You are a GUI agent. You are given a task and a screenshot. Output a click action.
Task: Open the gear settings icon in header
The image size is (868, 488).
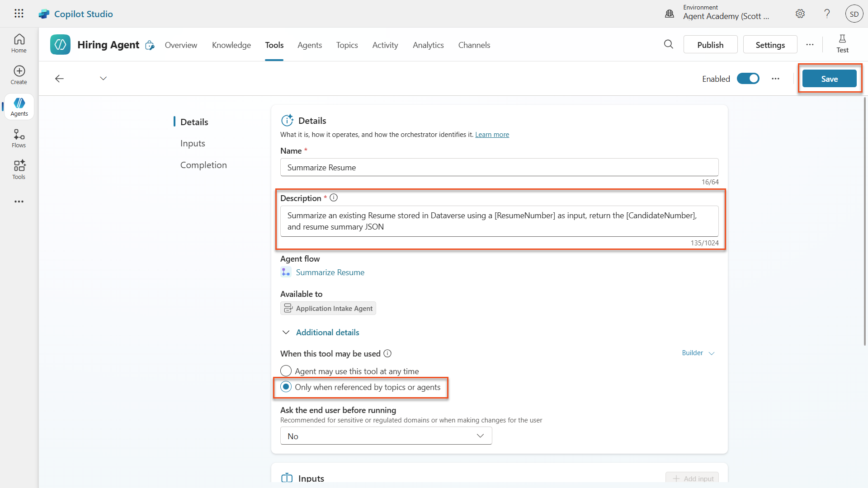[x=800, y=14]
